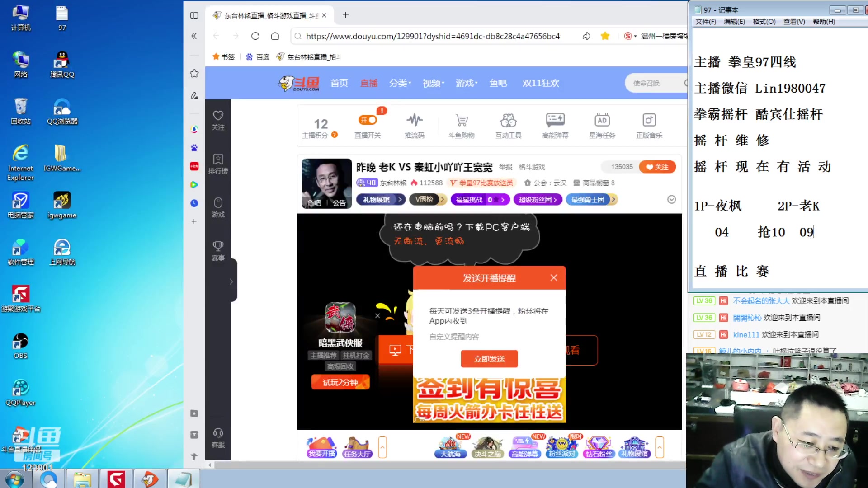Viewport: 868px width, 488px height.
Task: Open 格式(O) menu in Notepad
Action: pyautogui.click(x=764, y=22)
